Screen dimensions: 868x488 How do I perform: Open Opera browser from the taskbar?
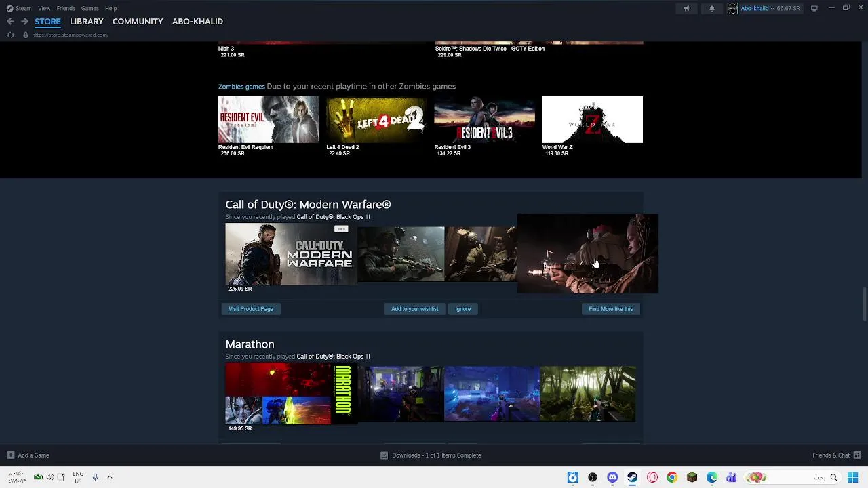point(652,477)
